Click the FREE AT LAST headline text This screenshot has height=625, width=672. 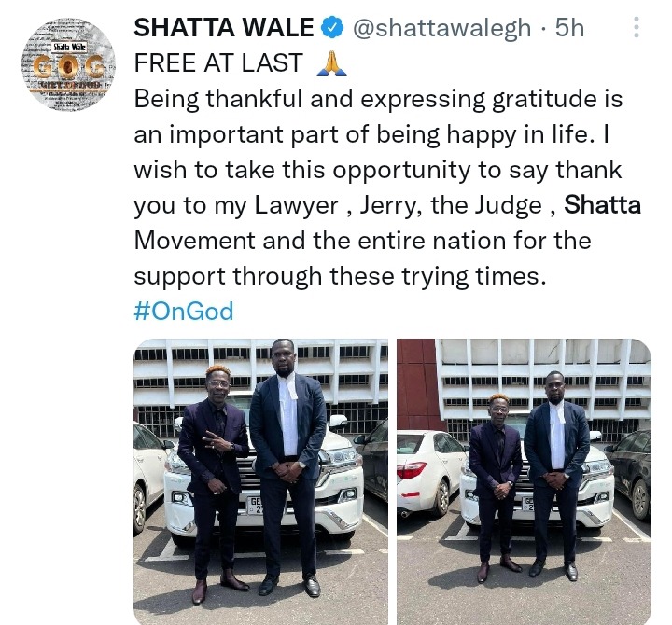pos(218,63)
